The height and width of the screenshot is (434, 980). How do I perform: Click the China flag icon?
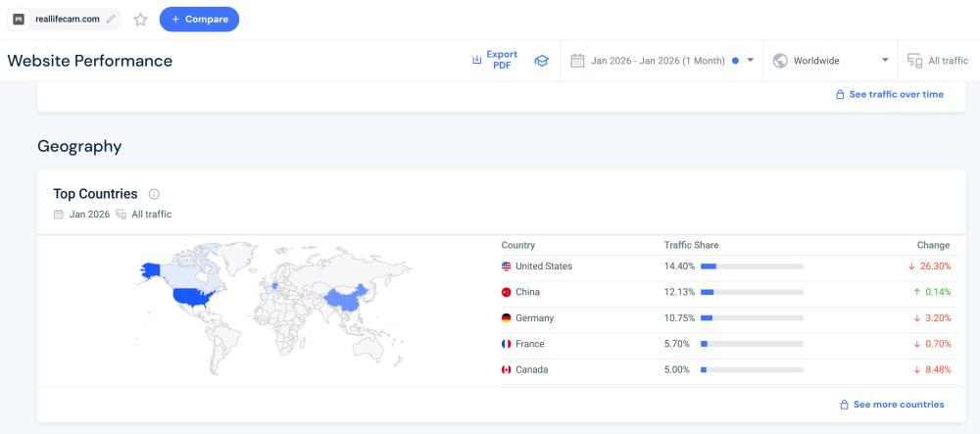(x=507, y=292)
